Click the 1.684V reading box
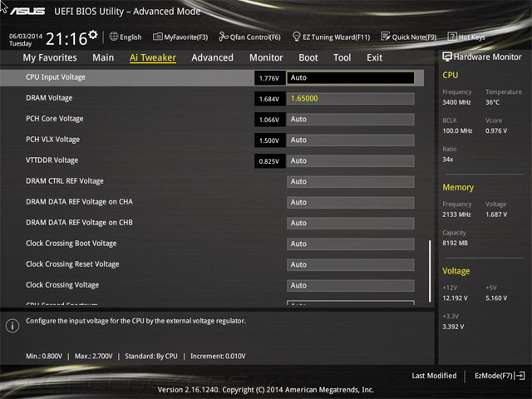This screenshot has width=532, height=399. tap(269, 99)
